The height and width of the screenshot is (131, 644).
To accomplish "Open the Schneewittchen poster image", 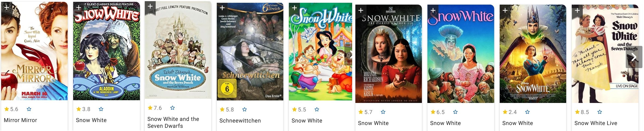I will (250, 52).
